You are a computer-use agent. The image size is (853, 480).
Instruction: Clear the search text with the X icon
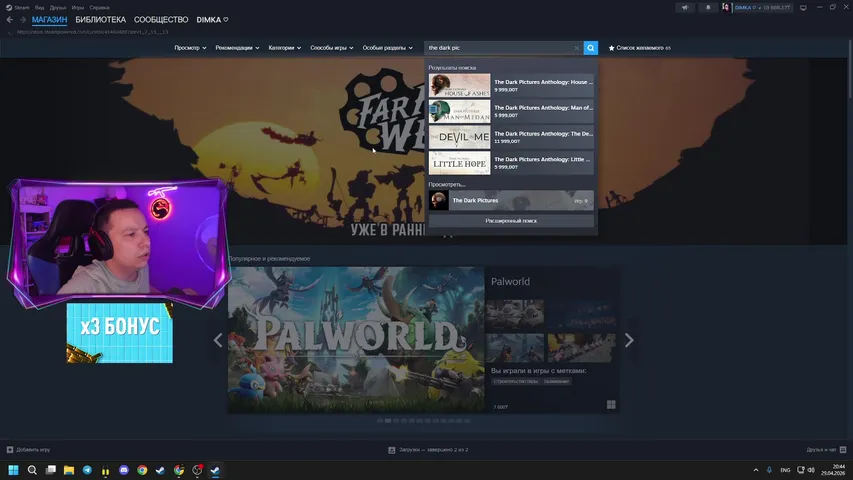pyautogui.click(x=577, y=48)
